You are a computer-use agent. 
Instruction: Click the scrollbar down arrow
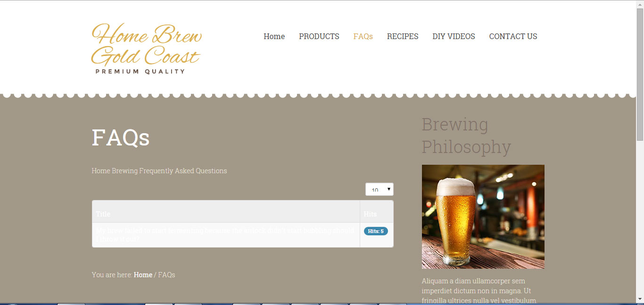[640, 299]
